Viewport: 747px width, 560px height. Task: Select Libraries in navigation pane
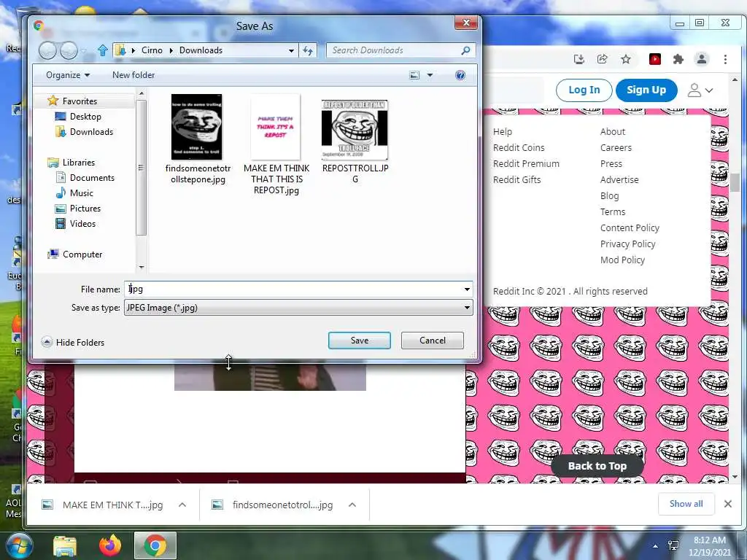pos(79,163)
